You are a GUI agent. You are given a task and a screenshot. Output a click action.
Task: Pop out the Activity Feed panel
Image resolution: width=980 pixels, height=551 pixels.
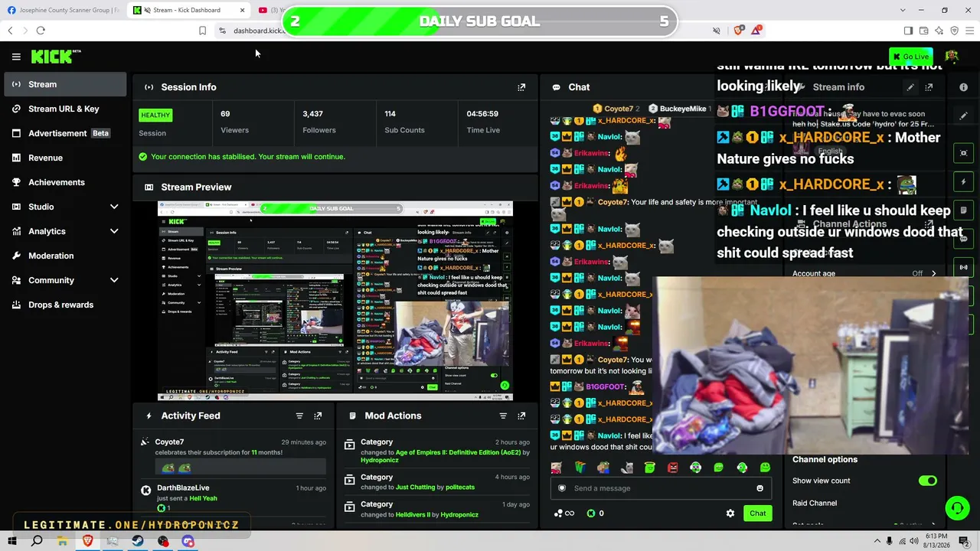coord(318,416)
